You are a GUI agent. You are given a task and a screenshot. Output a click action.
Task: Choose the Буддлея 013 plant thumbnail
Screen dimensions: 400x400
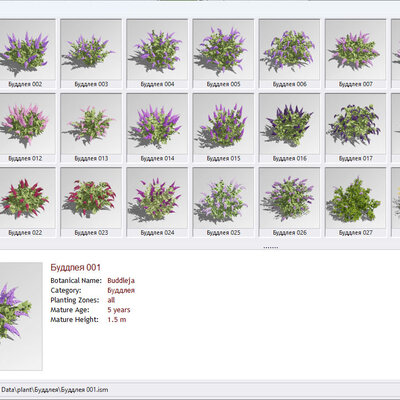click(x=91, y=128)
